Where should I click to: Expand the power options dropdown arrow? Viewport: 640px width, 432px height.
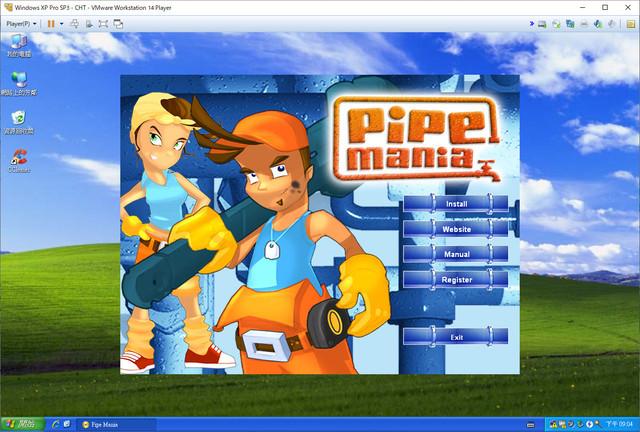62,24
